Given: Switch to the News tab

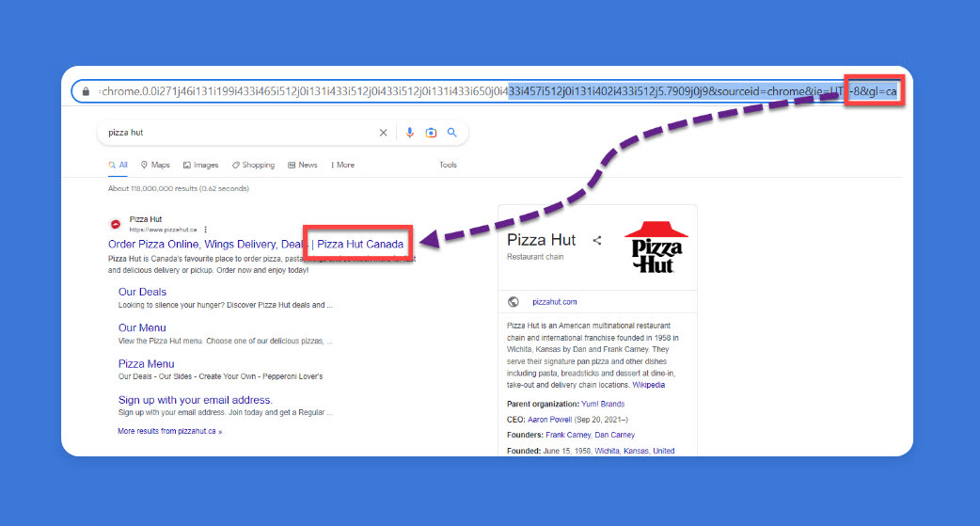Looking at the screenshot, I should point(303,165).
